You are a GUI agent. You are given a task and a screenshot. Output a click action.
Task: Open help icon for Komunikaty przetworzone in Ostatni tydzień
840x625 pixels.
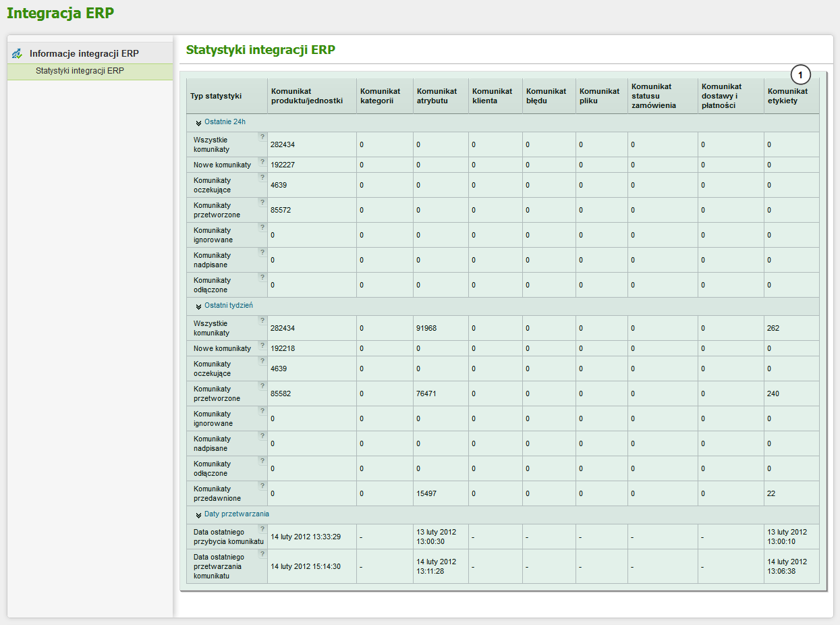tap(262, 385)
